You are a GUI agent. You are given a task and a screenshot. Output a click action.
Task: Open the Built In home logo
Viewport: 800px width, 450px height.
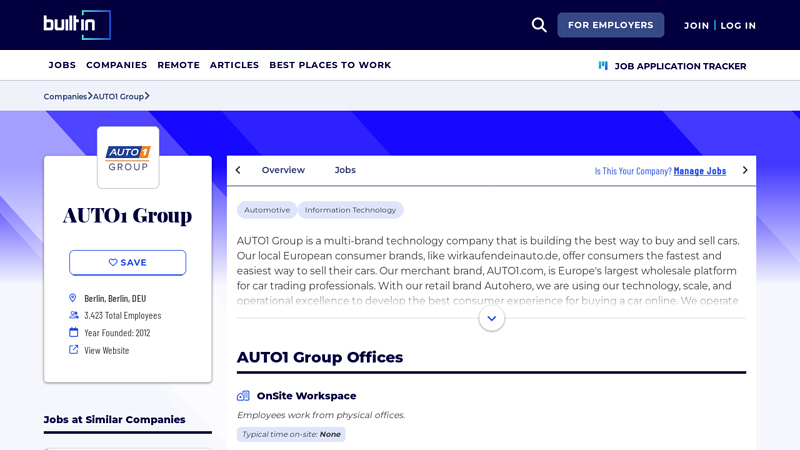77,25
